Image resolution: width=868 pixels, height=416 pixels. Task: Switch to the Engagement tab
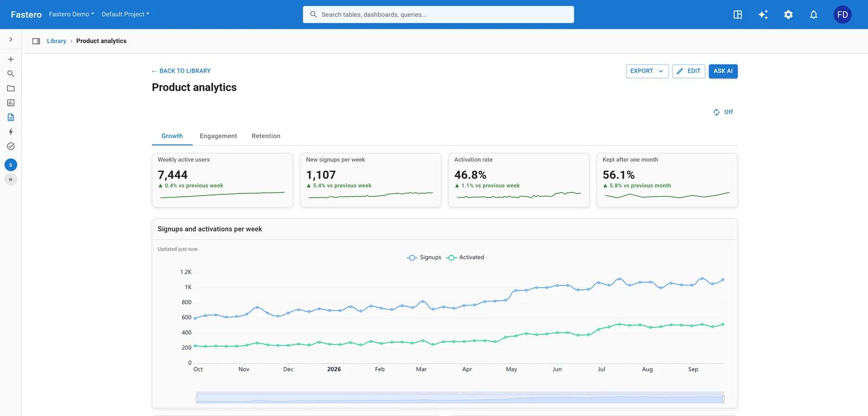pyautogui.click(x=218, y=136)
